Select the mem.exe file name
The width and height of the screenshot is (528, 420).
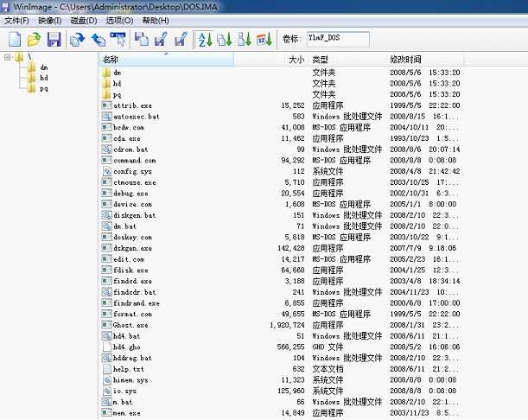127,413
